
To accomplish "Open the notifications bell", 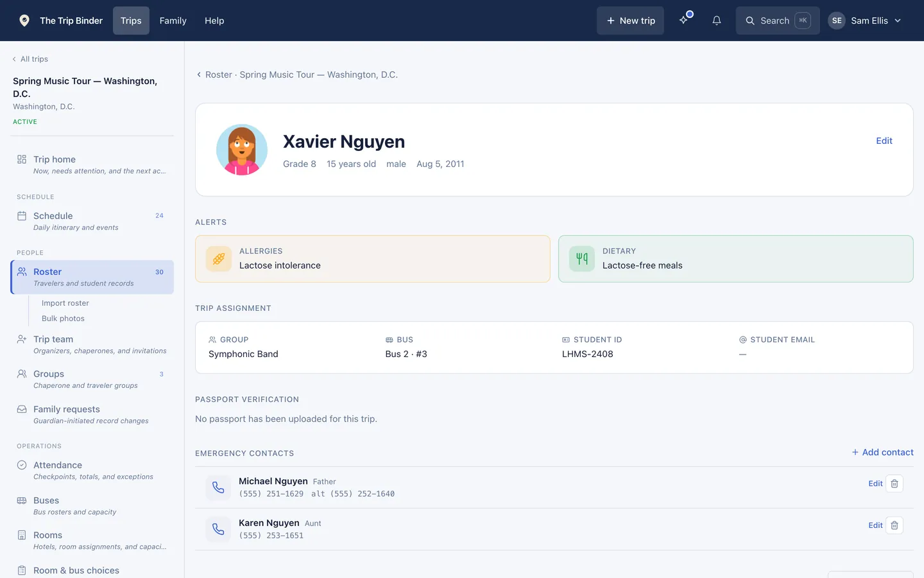I will [717, 21].
